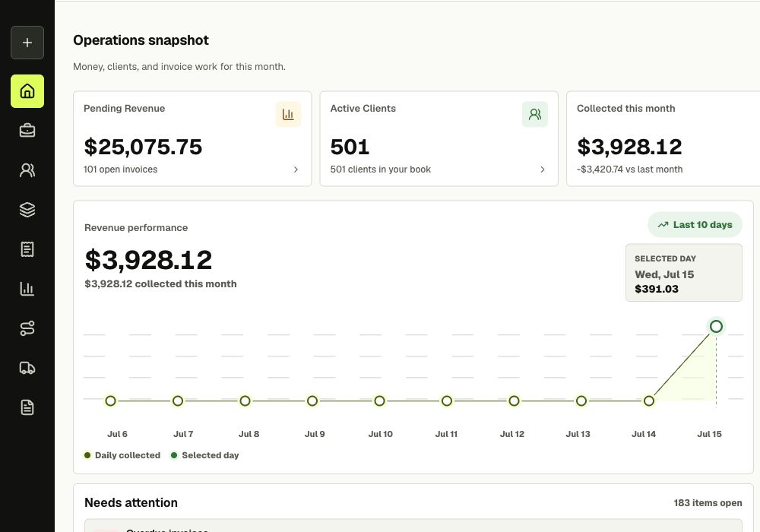Viewport: 760px width, 532px height.
Task: Toggle the Selected day legend item
Action: [204, 455]
